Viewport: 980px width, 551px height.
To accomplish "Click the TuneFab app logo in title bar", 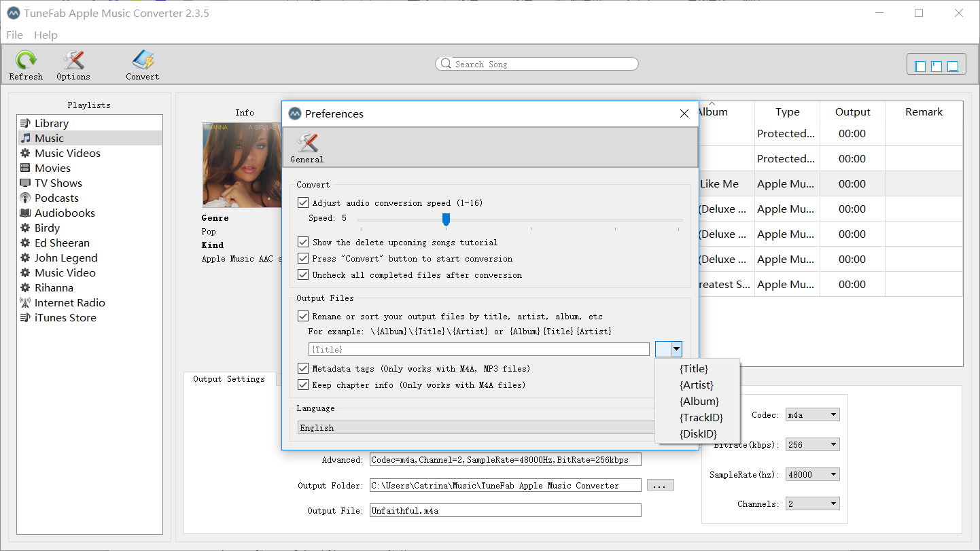I will click(14, 14).
